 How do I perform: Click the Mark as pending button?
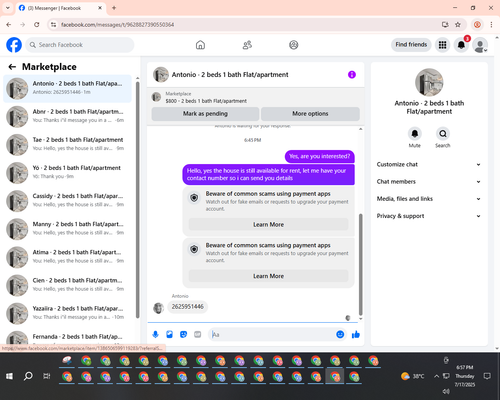click(x=205, y=114)
